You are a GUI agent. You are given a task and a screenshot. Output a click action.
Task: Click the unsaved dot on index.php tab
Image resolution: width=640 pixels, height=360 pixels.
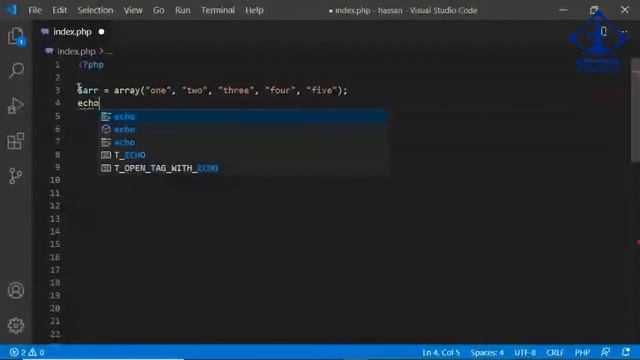tap(101, 32)
